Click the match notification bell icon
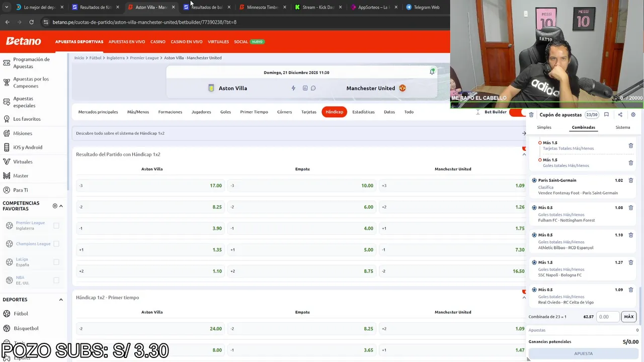This screenshot has height=362, width=644. (432, 72)
